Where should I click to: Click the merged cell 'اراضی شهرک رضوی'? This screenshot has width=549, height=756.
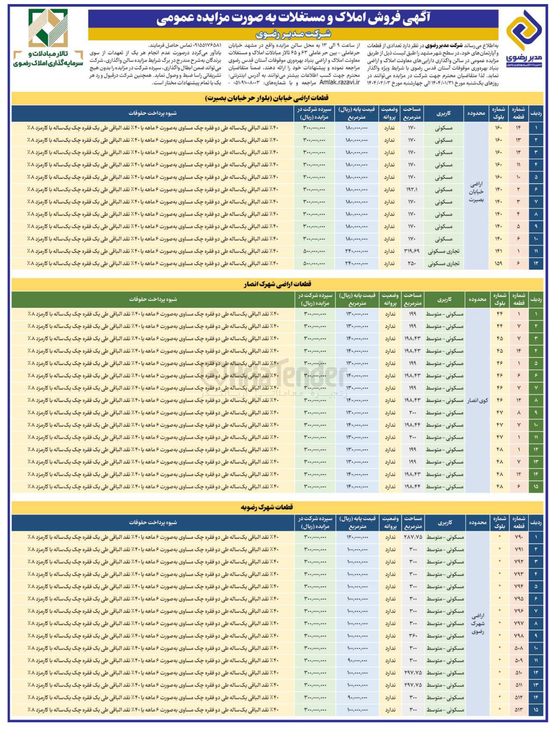(x=478, y=623)
